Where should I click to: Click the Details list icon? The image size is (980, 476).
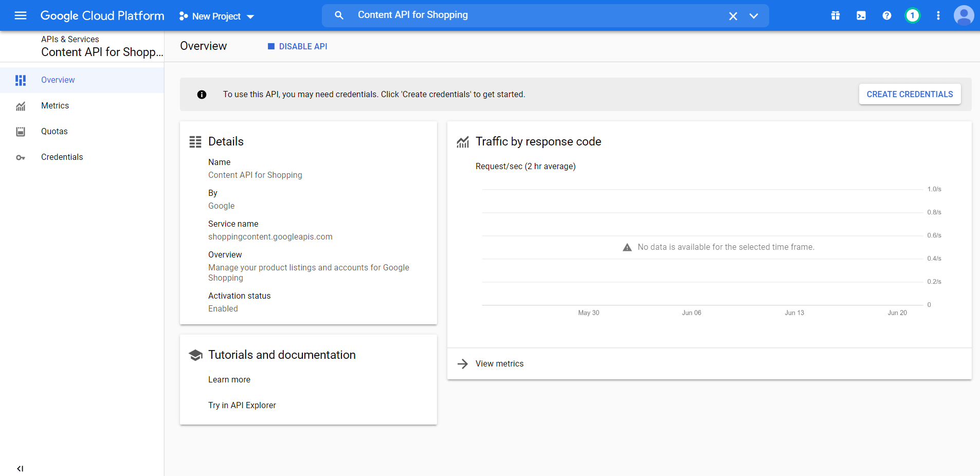(195, 142)
